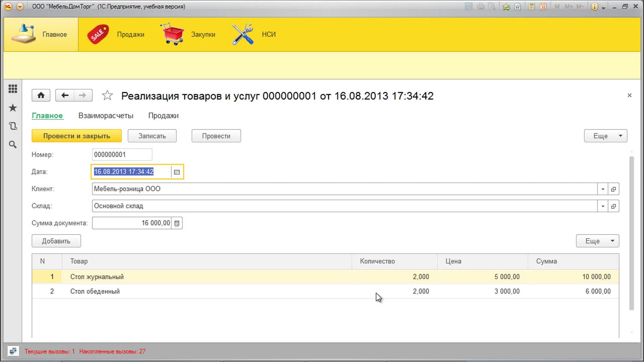
Task: Open the Favorites star sidebar icon
Action: point(13,108)
